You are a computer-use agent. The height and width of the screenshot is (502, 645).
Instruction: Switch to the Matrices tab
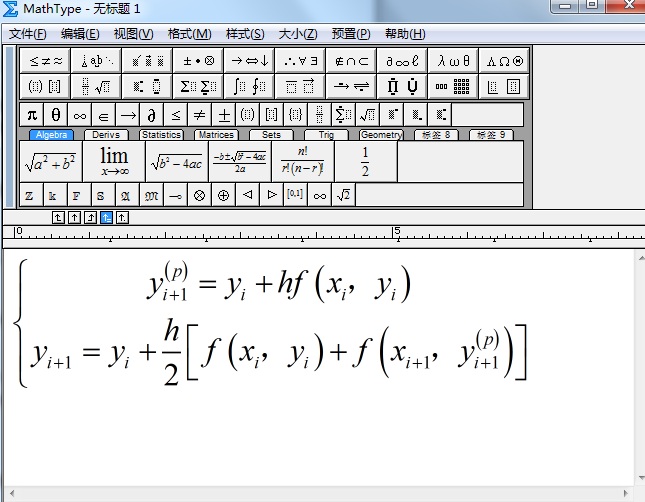coord(215,135)
